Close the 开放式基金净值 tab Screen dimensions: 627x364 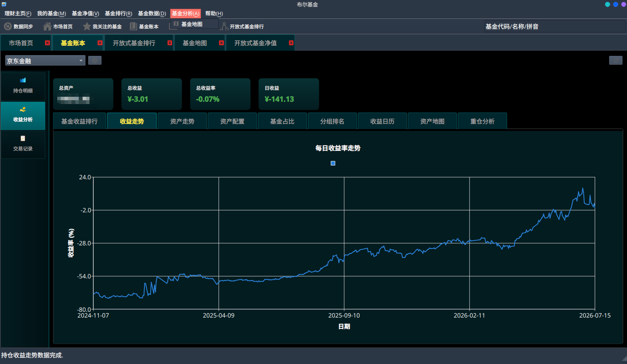(291, 43)
